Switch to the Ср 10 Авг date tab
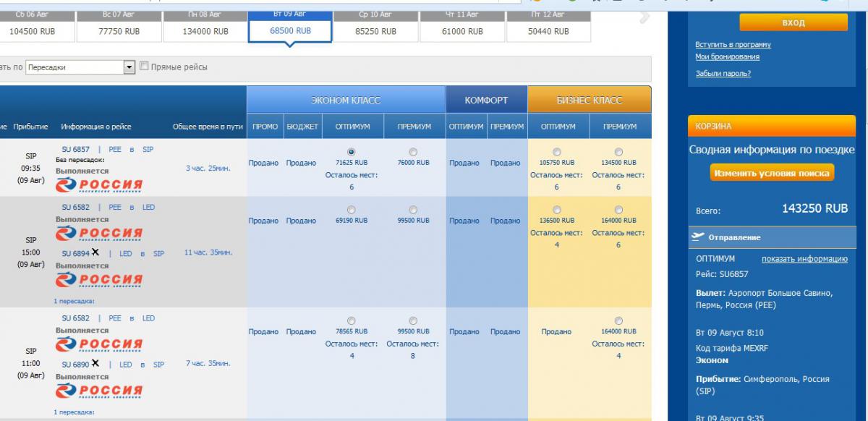 click(x=375, y=26)
